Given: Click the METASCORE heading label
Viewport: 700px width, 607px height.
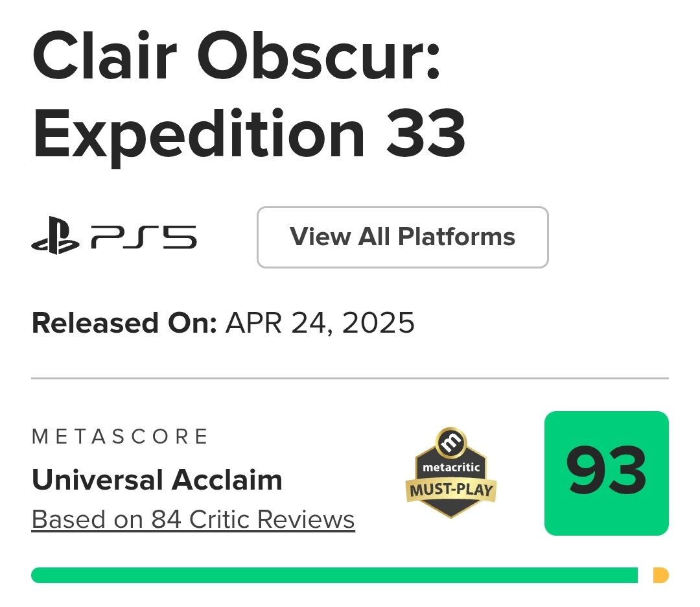Looking at the screenshot, I should (x=120, y=436).
